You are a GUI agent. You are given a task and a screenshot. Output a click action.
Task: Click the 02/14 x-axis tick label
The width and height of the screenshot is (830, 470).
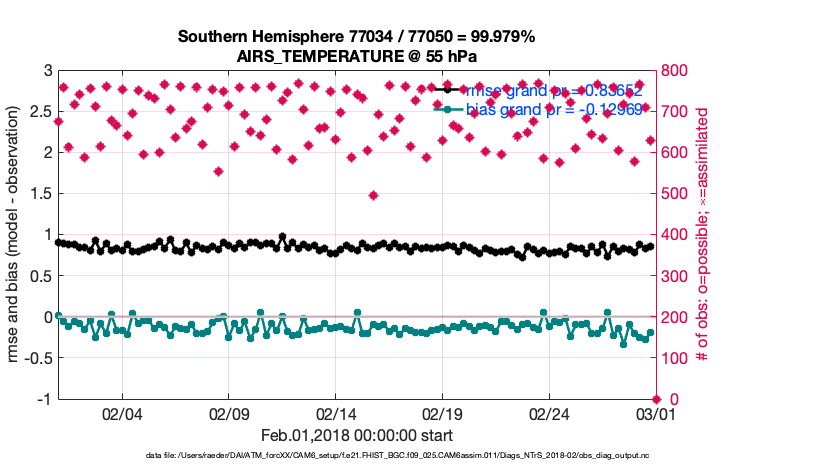336,413
